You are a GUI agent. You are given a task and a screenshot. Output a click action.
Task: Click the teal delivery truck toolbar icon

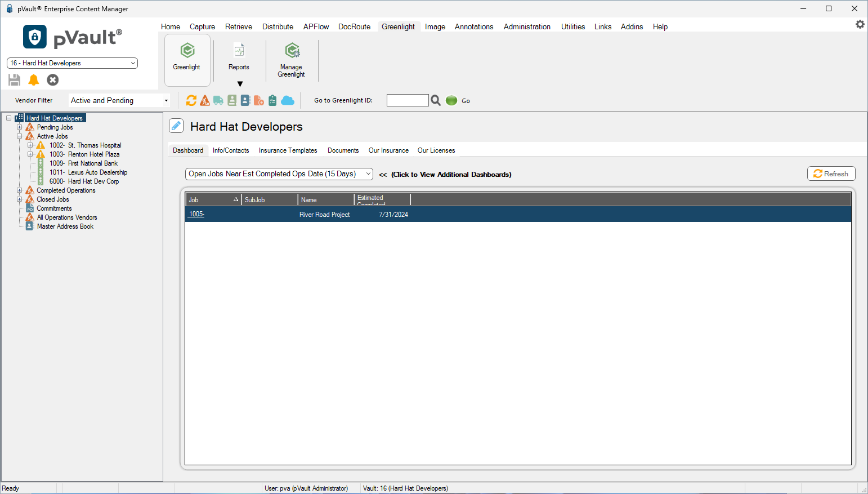(218, 100)
